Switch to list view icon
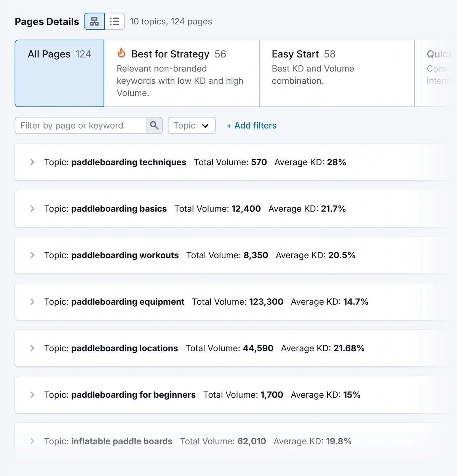The height and width of the screenshot is (476, 457). pyautogui.click(x=115, y=21)
